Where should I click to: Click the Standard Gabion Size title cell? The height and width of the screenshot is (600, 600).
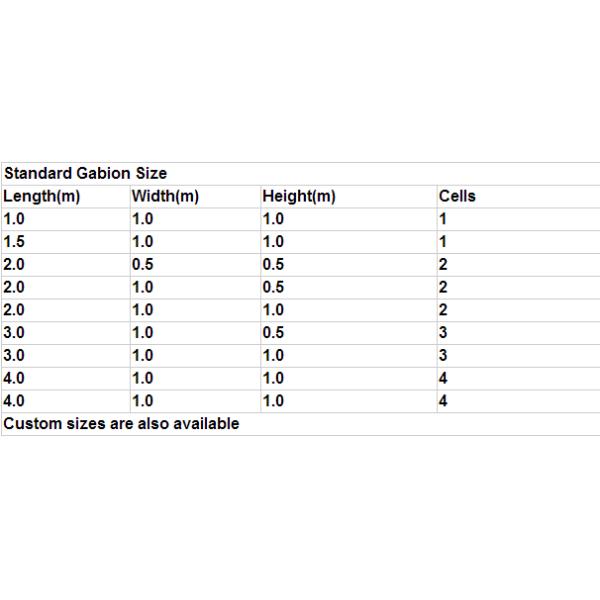86,174
